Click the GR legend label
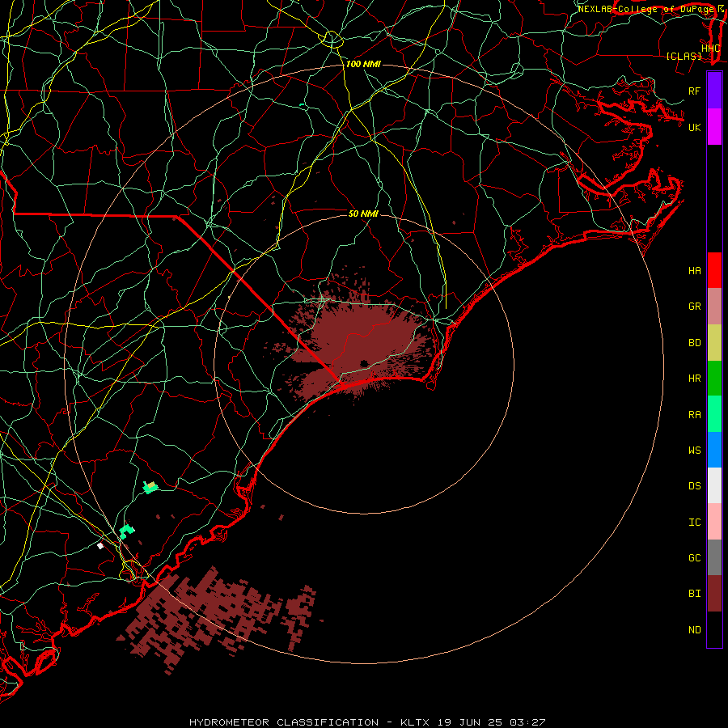This screenshot has width=728, height=728. (x=694, y=307)
